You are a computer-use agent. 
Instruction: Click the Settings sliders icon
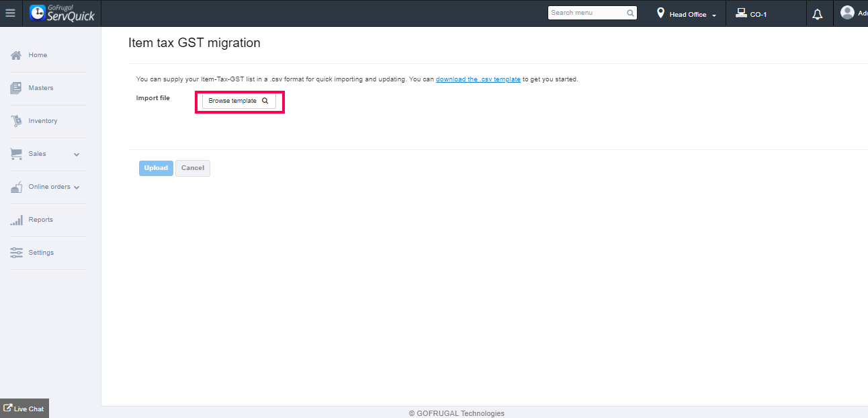pos(16,253)
